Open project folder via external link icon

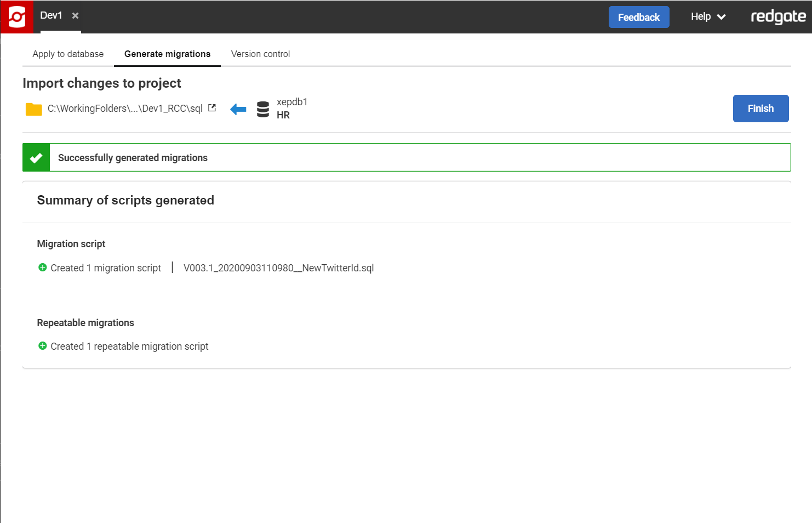pyautogui.click(x=212, y=108)
